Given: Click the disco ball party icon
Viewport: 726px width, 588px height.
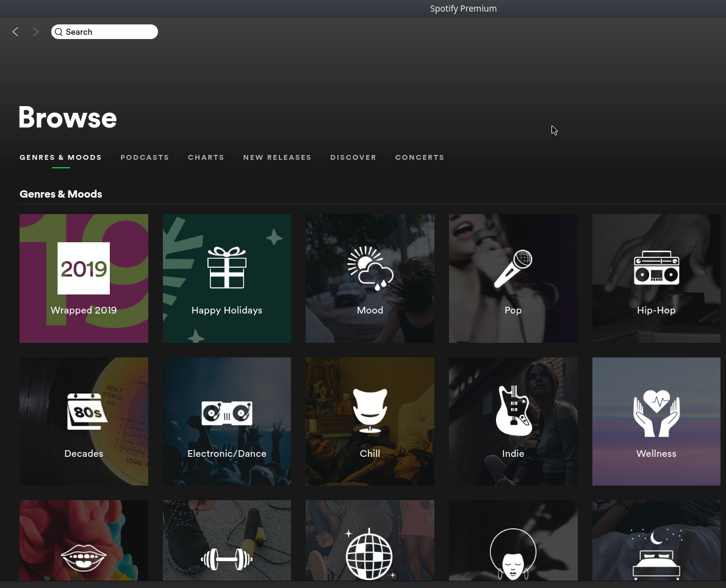Looking at the screenshot, I should pyautogui.click(x=370, y=554).
